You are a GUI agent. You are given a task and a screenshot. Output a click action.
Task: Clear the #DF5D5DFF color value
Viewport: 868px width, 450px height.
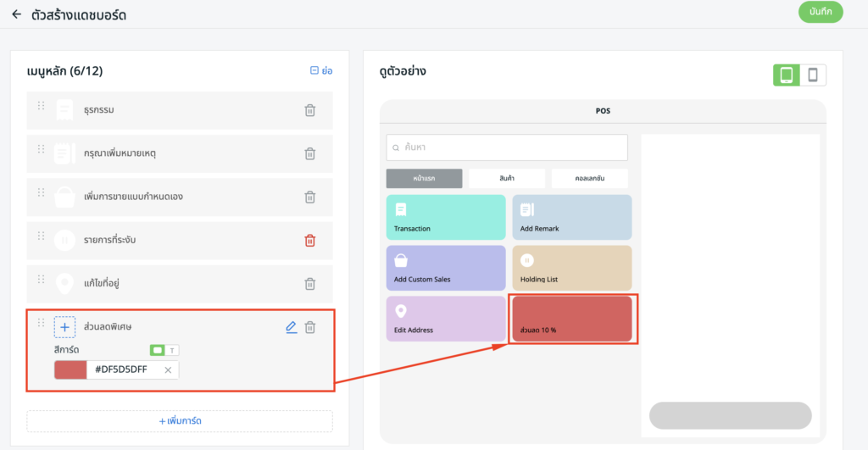168,370
